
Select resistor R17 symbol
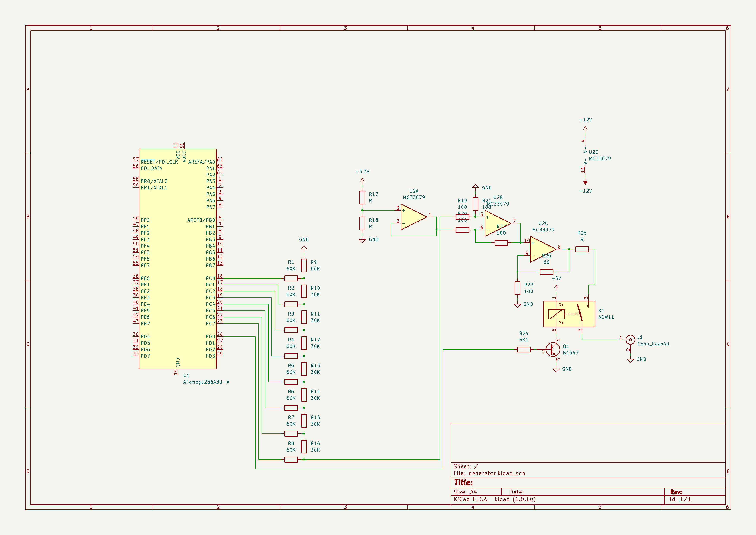point(362,197)
